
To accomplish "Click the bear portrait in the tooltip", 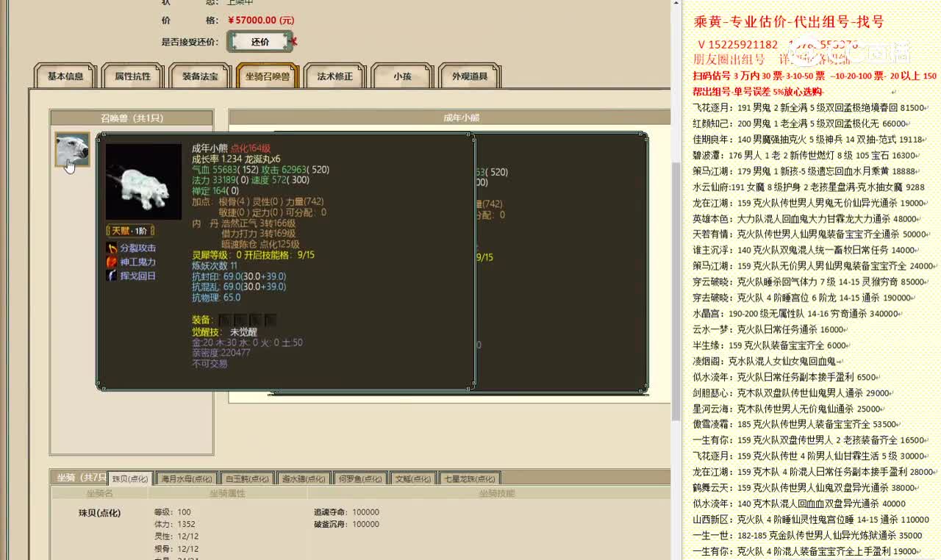I will tap(143, 182).
